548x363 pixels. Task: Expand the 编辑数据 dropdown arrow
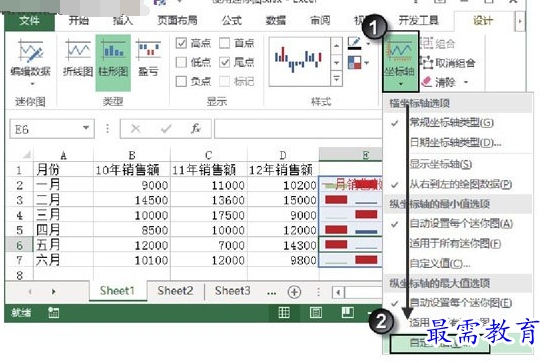(x=32, y=84)
